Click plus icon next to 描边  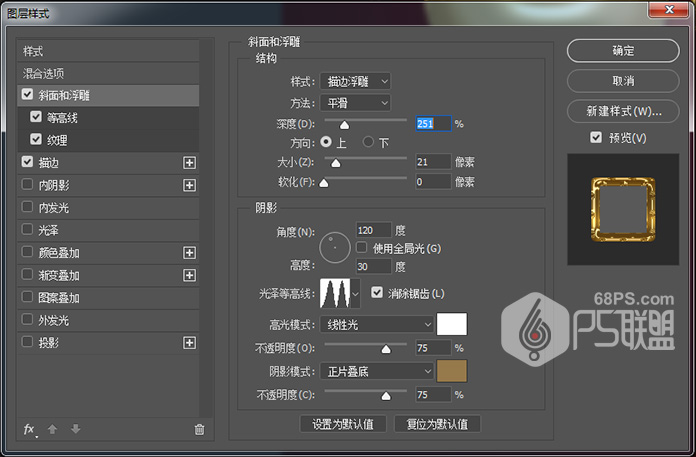point(190,163)
